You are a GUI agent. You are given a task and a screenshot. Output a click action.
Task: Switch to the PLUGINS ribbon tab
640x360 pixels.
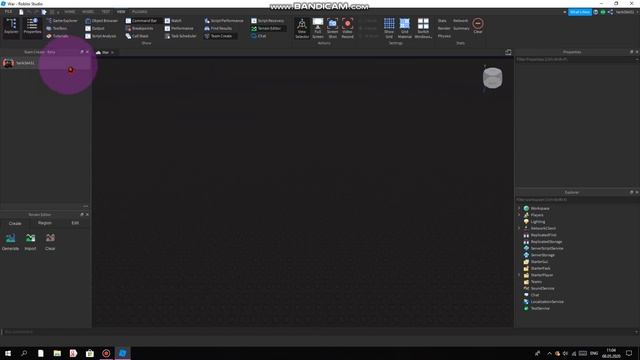click(140, 12)
